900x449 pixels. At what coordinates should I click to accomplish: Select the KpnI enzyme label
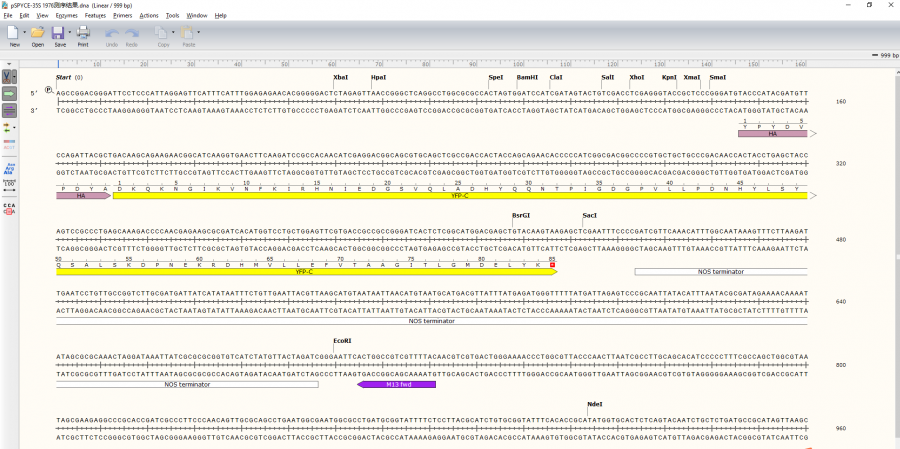(x=669, y=77)
